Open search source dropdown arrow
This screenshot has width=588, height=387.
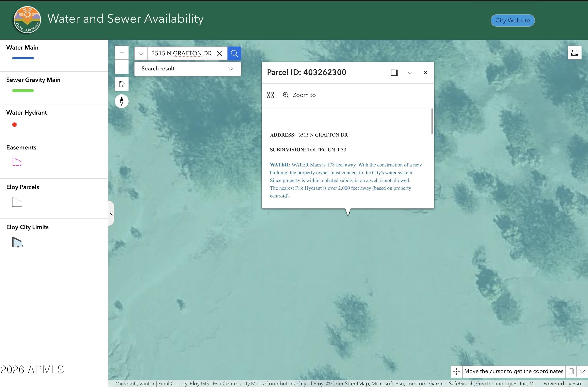pyautogui.click(x=141, y=53)
